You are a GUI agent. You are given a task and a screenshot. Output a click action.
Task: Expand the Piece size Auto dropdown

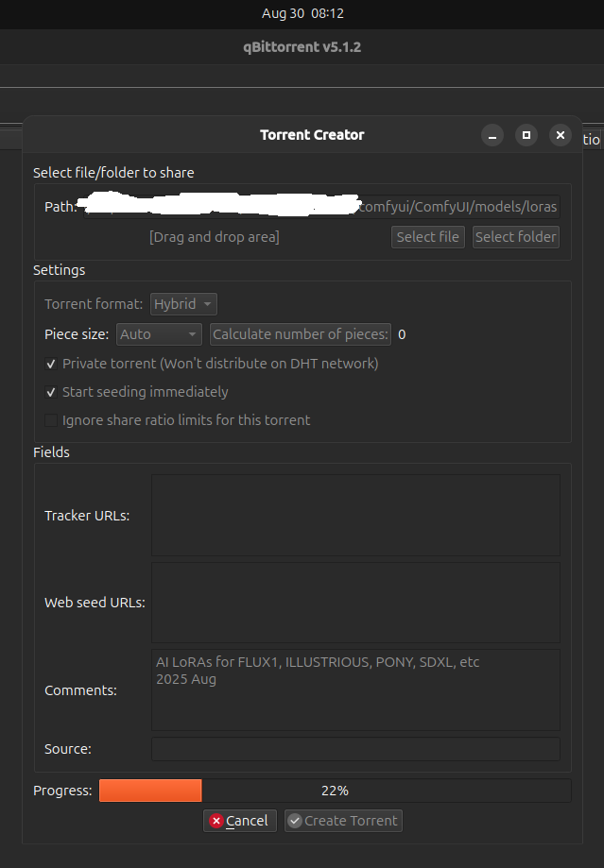point(160,334)
